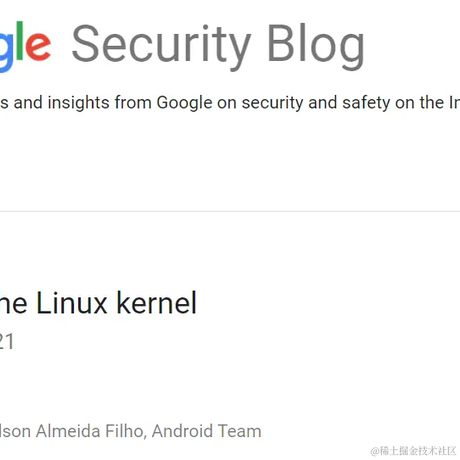The height and width of the screenshot is (460, 460).
Task: Open the Security Blog header title
Action: click(x=218, y=46)
